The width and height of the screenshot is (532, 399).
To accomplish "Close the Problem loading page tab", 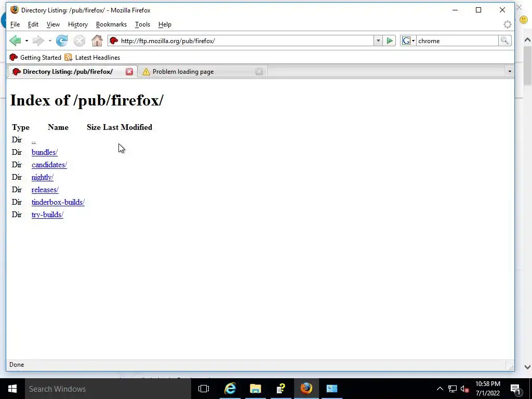I will click(259, 72).
